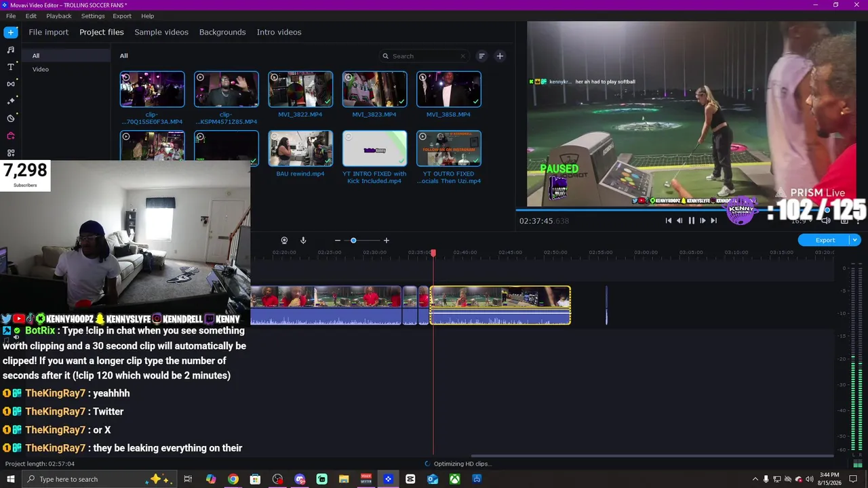
Task: Open the taskbar clock showing 3:44 PM
Action: (x=829, y=479)
